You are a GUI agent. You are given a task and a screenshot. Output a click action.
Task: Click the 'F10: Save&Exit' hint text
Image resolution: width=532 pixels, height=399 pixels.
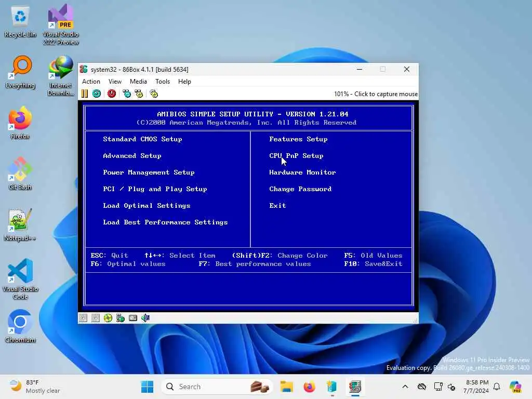tap(373, 263)
